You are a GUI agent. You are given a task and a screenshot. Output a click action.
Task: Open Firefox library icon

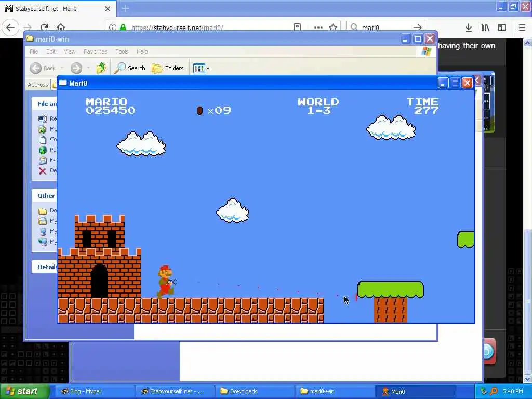click(485, 28)
